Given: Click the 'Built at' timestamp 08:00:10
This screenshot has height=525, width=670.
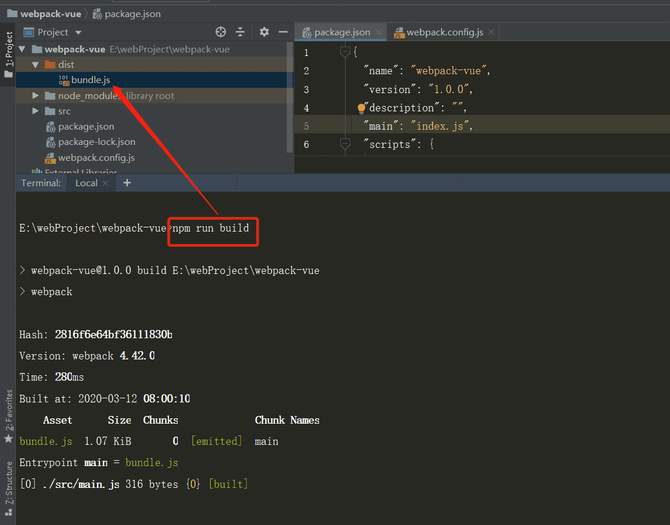Looking at the screenshot, I should pyautogui.click(x=167, y=399).
